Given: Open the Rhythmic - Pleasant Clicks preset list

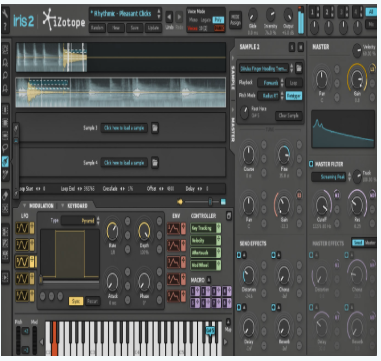Looking at the screenshot, I should tap(126, 14).
